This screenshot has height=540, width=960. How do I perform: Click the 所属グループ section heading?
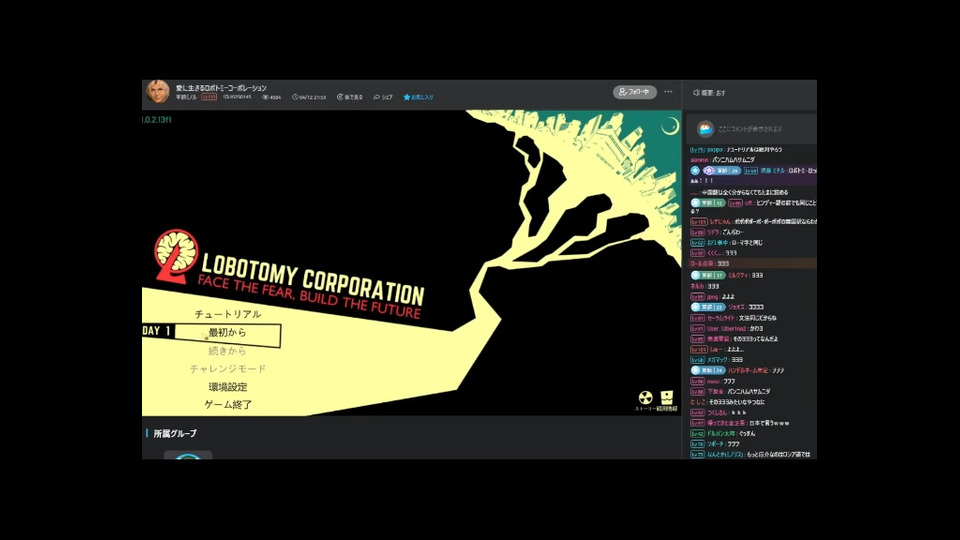[x=175, y=433]
